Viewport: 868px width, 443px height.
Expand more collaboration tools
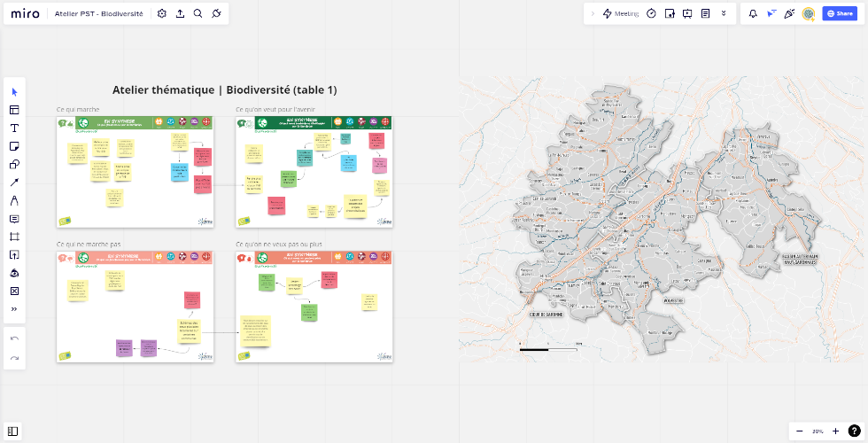(x=724, y=14)
